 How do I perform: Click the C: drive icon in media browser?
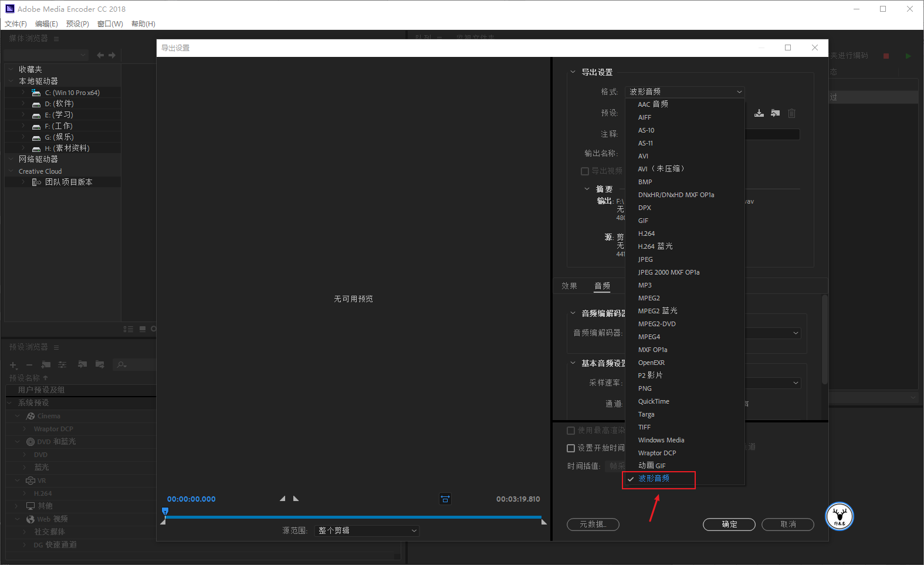click(36, 93)
